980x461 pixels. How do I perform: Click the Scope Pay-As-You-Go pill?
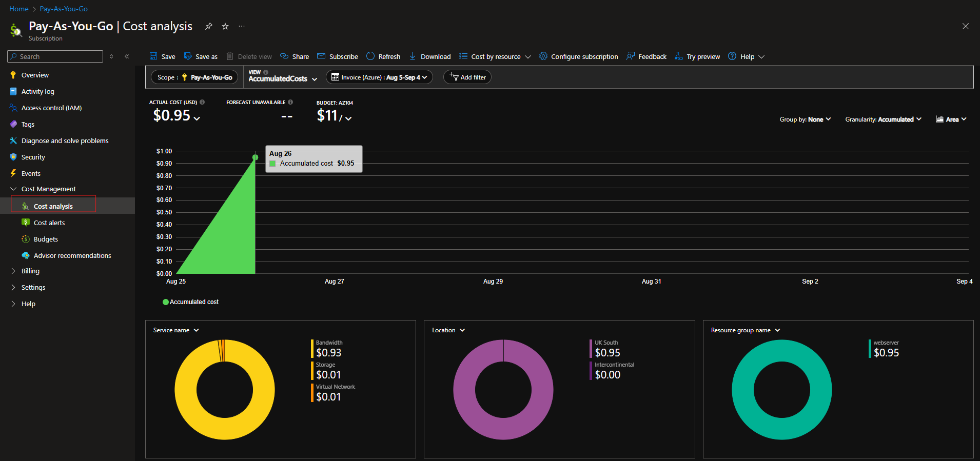click(x=194, y=77)
